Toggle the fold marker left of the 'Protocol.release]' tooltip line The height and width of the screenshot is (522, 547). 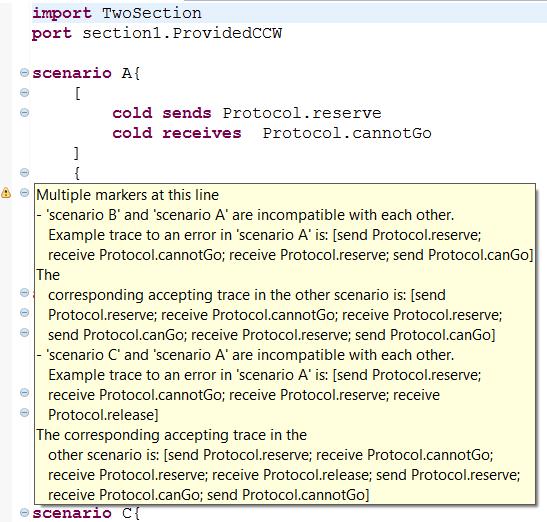[24, 413]
